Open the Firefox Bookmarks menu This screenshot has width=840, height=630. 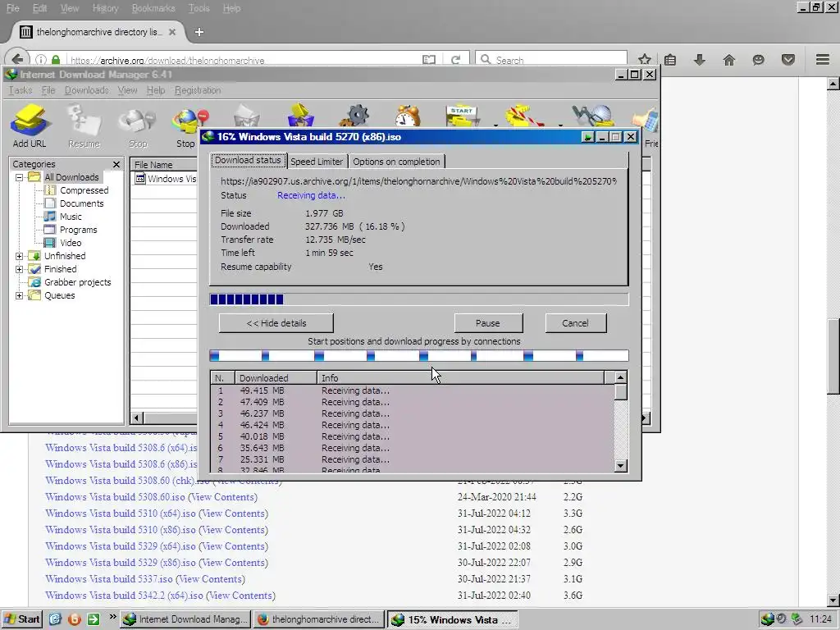[153, 8]
